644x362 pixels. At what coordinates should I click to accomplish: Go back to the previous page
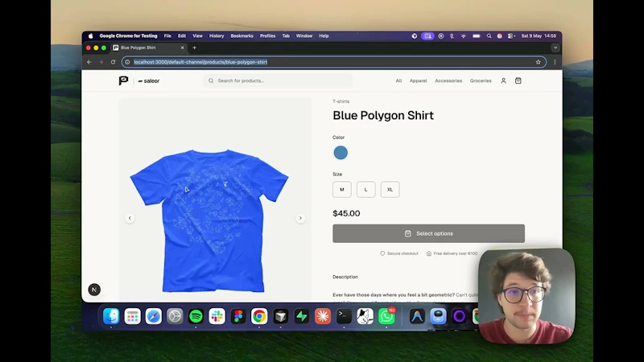click(89, 62)
